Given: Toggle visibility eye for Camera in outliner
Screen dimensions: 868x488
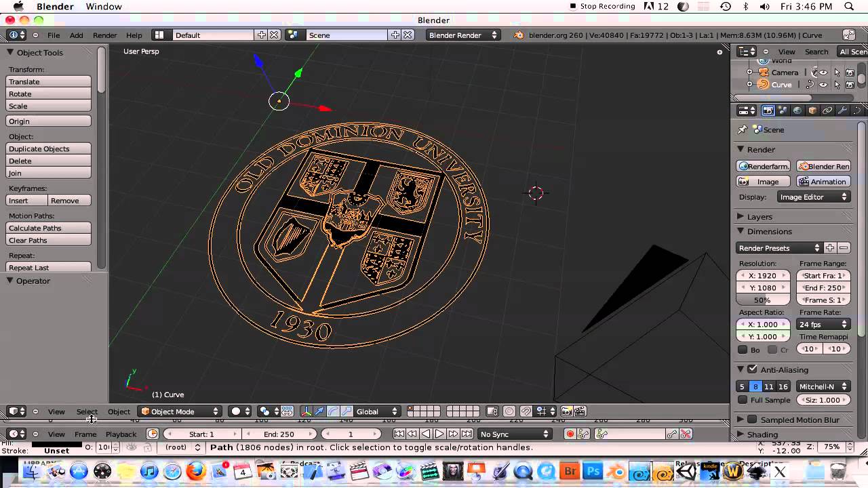Looking at the screenshot, I should point(823,73).
